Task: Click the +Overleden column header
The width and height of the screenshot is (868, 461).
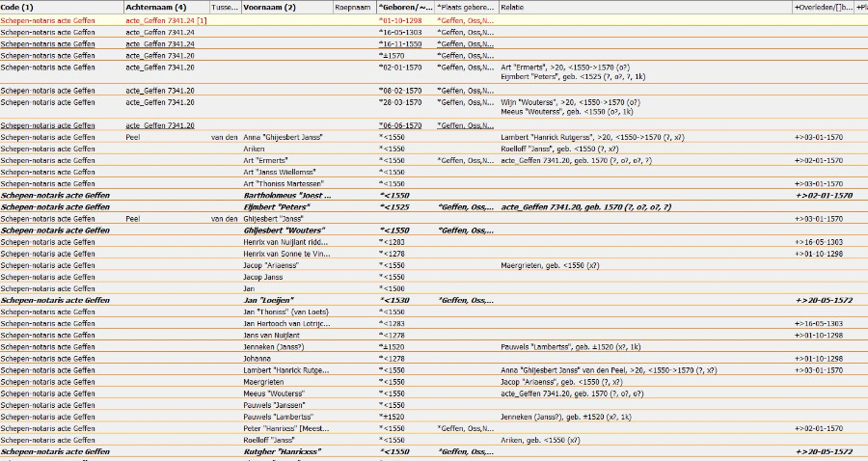Action: point(822,8)
